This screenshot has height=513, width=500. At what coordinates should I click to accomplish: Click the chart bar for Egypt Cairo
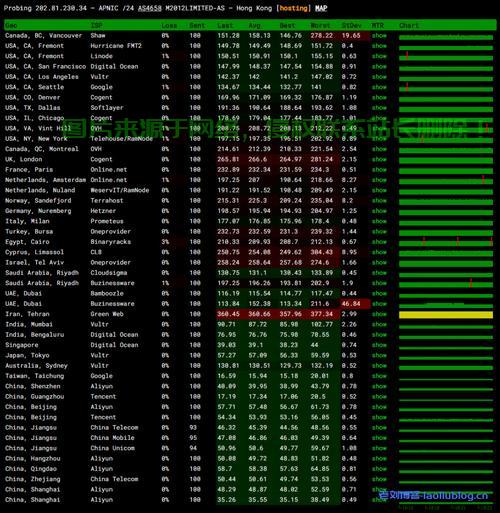click(x=446, y=243)
